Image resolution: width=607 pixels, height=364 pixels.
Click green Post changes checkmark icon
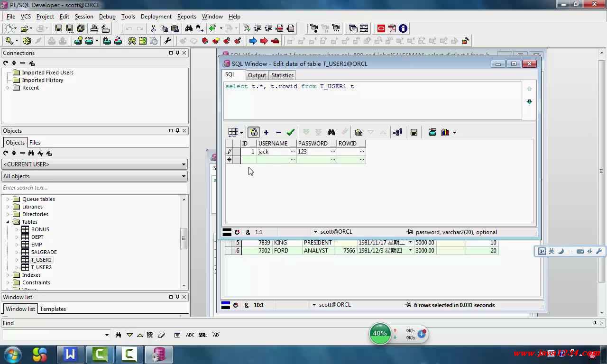291,132
